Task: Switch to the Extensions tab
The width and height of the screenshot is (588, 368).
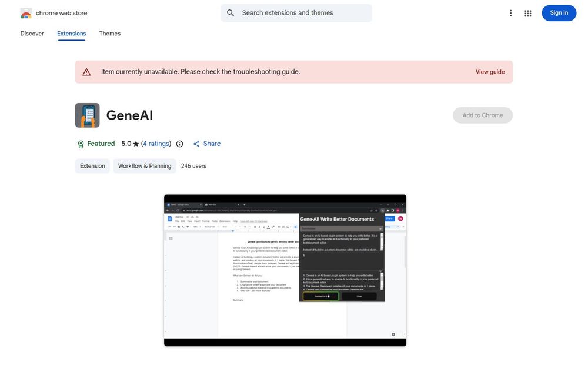Action: 72,34
